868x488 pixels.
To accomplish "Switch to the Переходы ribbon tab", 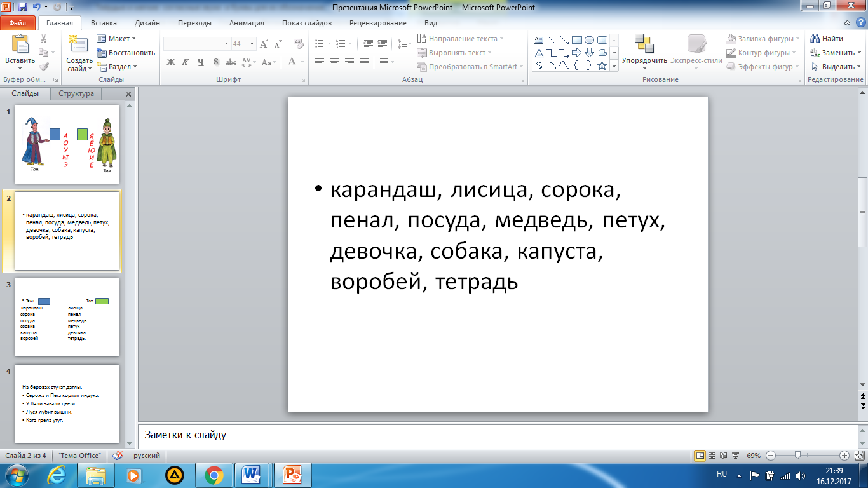I will click(x=194, y=22).
